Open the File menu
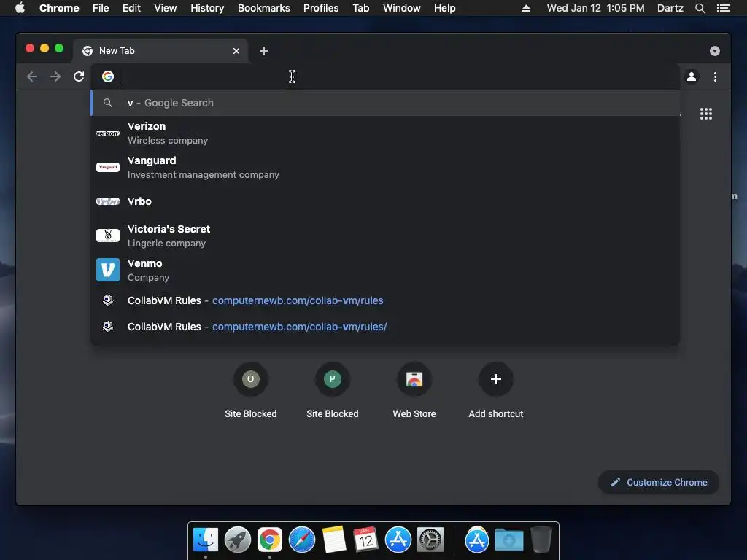The height and width of the screenshot is (560, 747). pyautogui.click(x=101, y=8)
